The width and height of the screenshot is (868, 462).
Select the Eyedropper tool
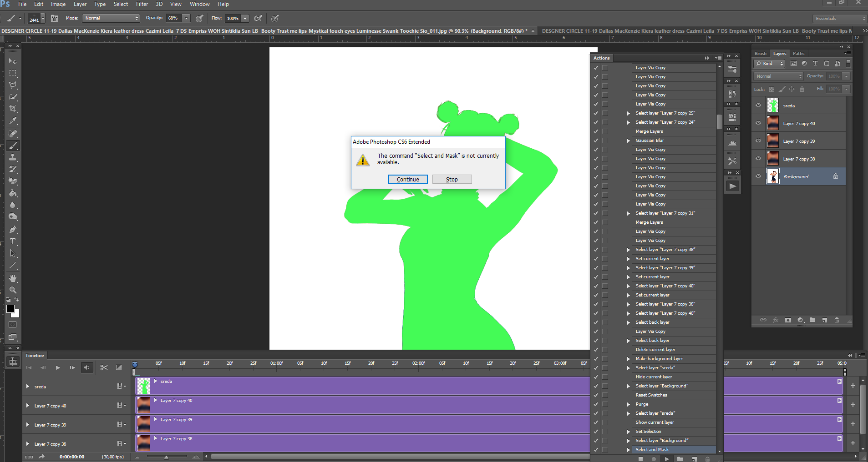coord(13,121)
